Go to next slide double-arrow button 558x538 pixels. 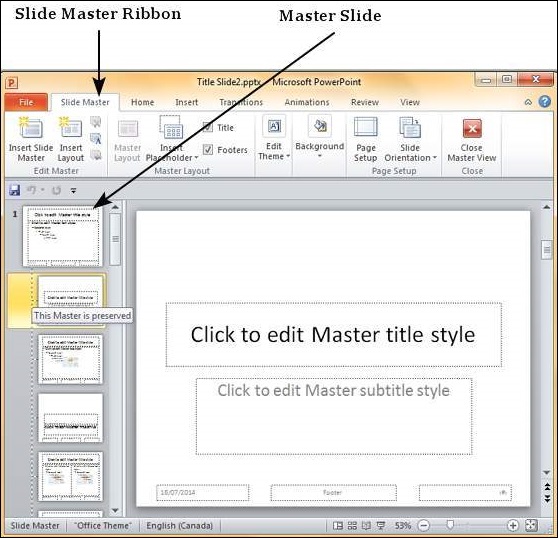pos(547,499)
